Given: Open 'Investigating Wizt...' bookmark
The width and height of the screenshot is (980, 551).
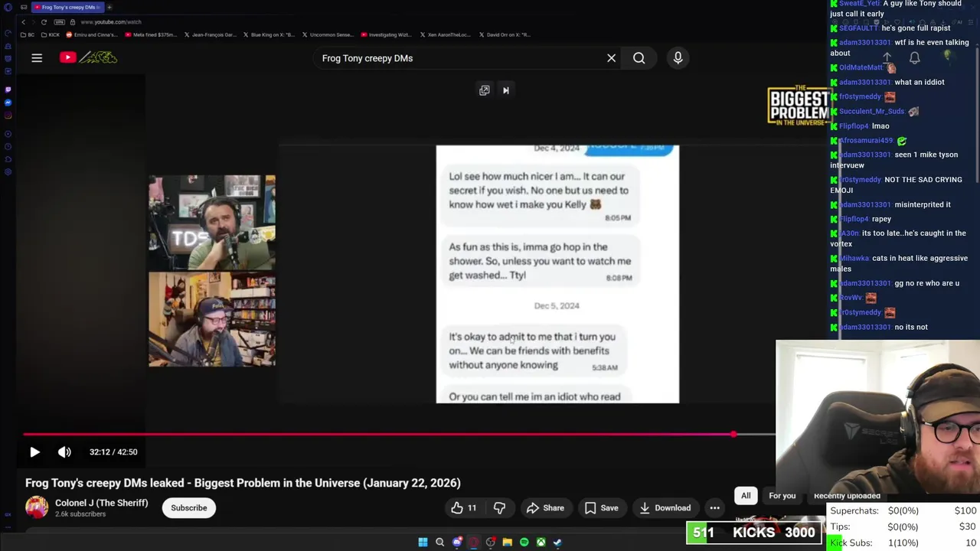Looking at the screenshot, I should 385,34.
